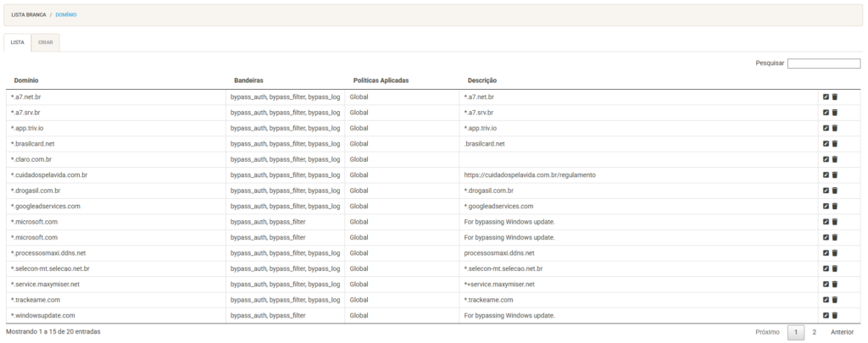Delete the *.processosmaxi.ddns.net row
This screenshot has width=868, height=343.
pos(835,253)
